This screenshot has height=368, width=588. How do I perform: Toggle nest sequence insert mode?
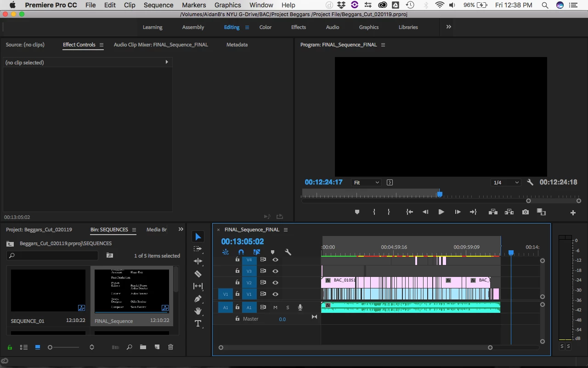coord(226,252)
